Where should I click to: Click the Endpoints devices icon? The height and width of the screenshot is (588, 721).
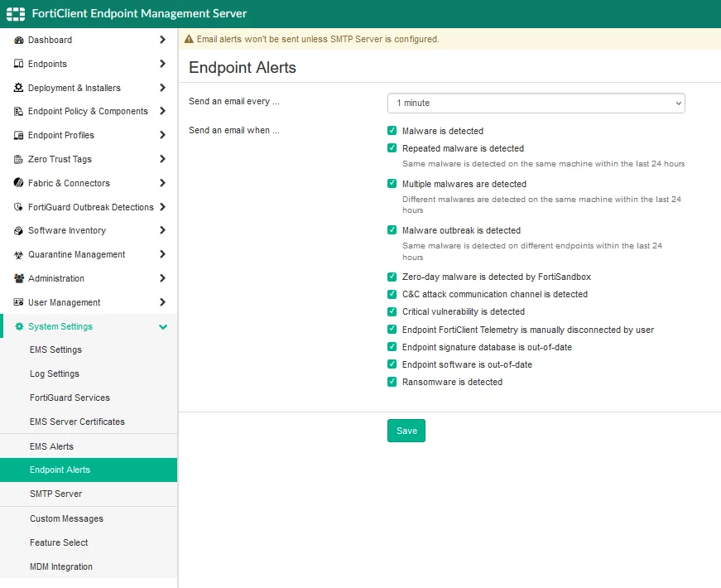18,64
